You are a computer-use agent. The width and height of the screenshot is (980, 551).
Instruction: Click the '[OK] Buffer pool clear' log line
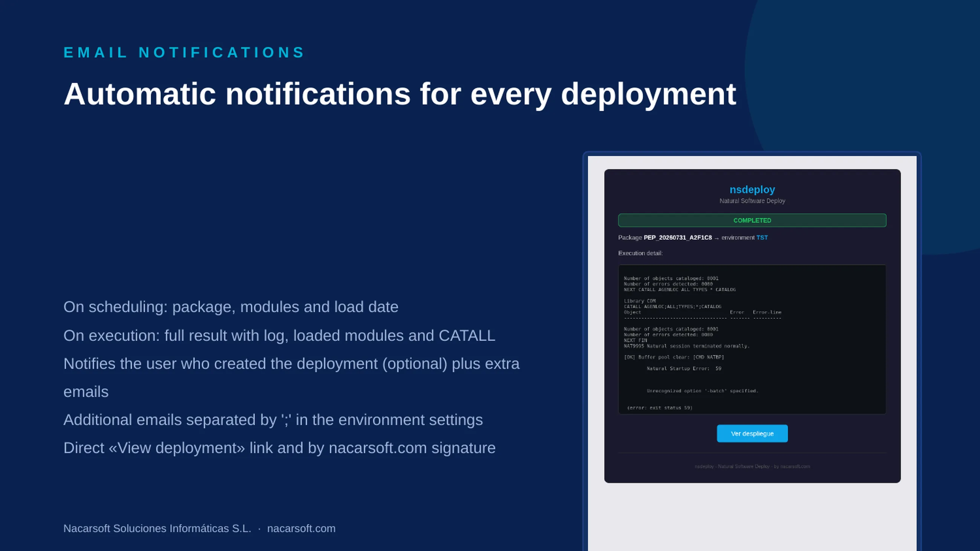point(674,357)
